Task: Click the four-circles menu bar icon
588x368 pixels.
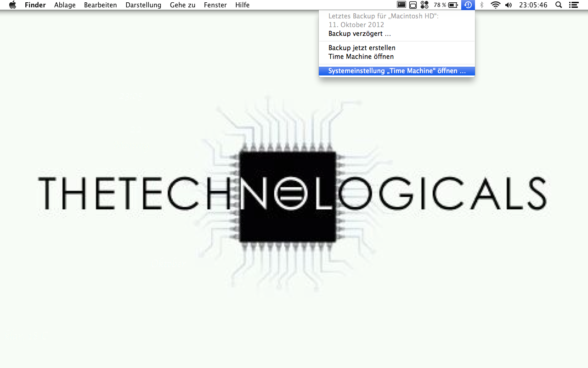Action: coord(424,5)
